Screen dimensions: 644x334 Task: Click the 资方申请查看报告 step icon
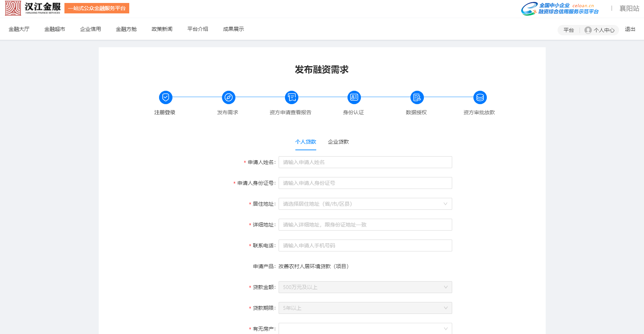coord(291,97)
